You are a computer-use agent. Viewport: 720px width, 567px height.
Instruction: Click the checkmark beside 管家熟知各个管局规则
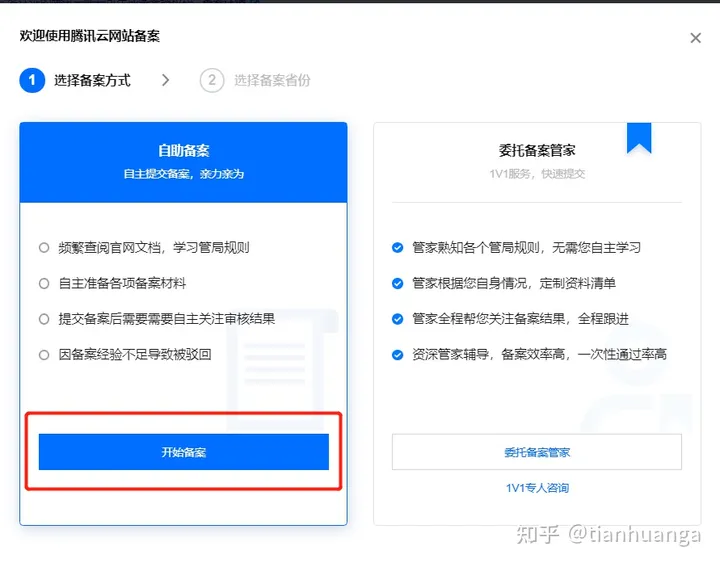point(398,248)
